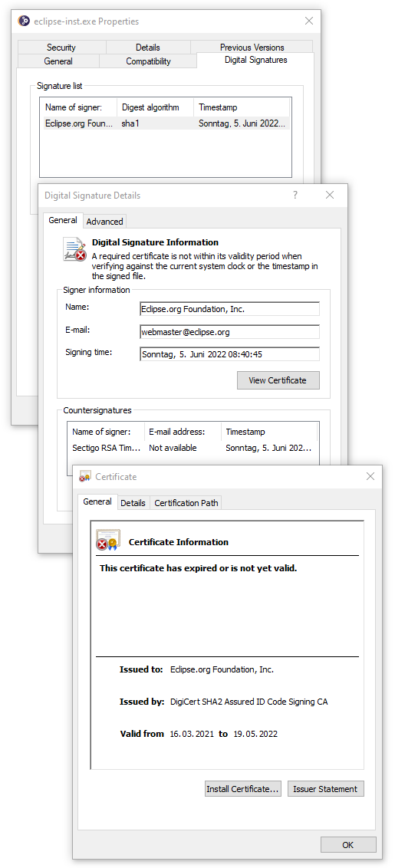Click the Issuer Statement button
This screenshot has height=868, width=395.
pos(326,789)
